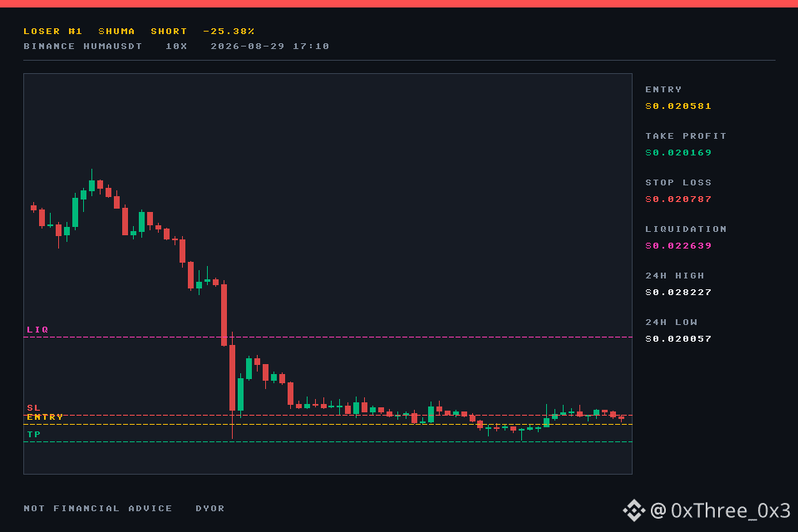Click the LOSER #1 header label
The image size is (798, 532).
coord(53,32)
